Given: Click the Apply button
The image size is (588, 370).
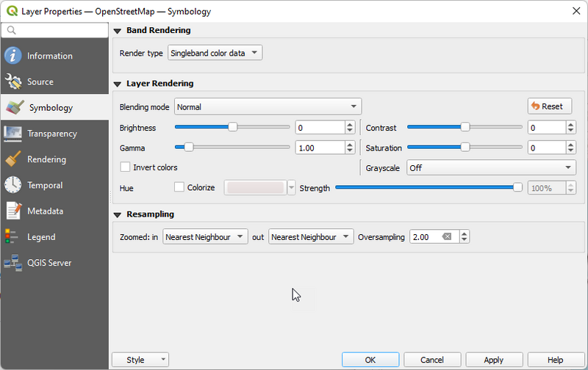Looking at the screenshot, I should pyautogui.click(x=494, y=360).
